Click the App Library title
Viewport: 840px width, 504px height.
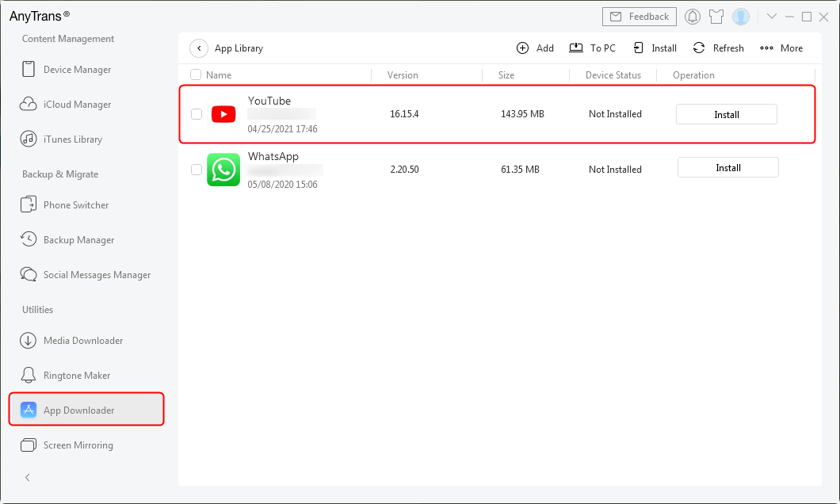tap(239, 48)
